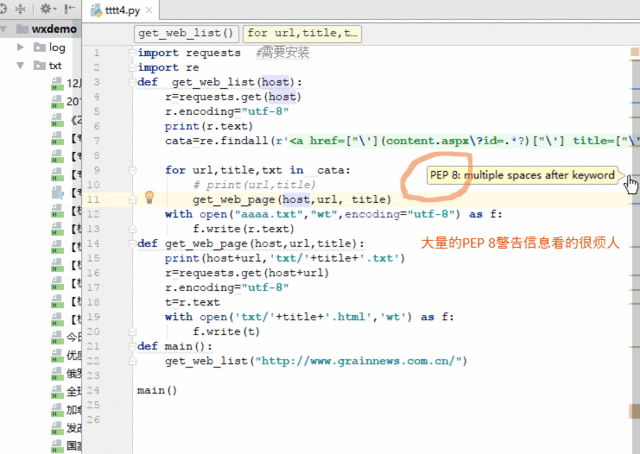640x454 pixels.
Task: Click 'get_web_page(host,url, title)' on line 11
Action: [292, 200]
